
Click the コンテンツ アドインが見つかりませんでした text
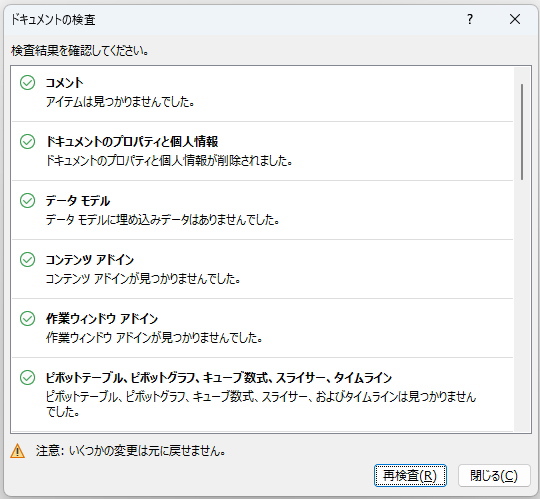click(x=143, y=279)
